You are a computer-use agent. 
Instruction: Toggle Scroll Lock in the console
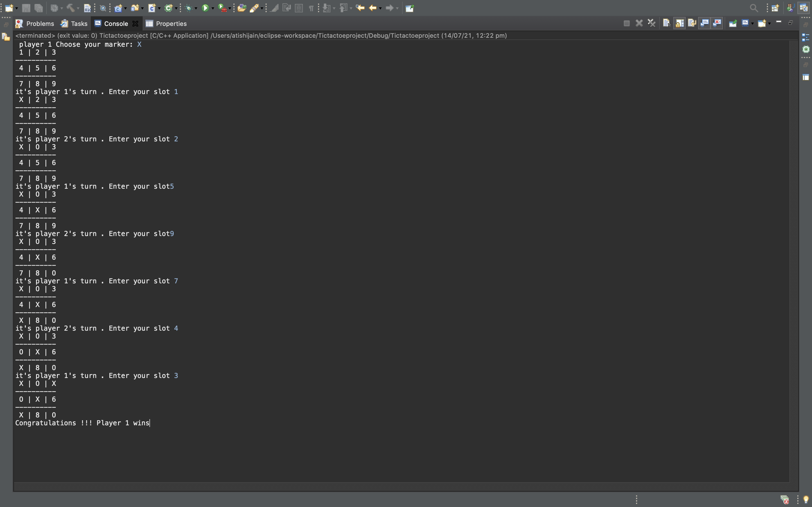pos(680,23)
